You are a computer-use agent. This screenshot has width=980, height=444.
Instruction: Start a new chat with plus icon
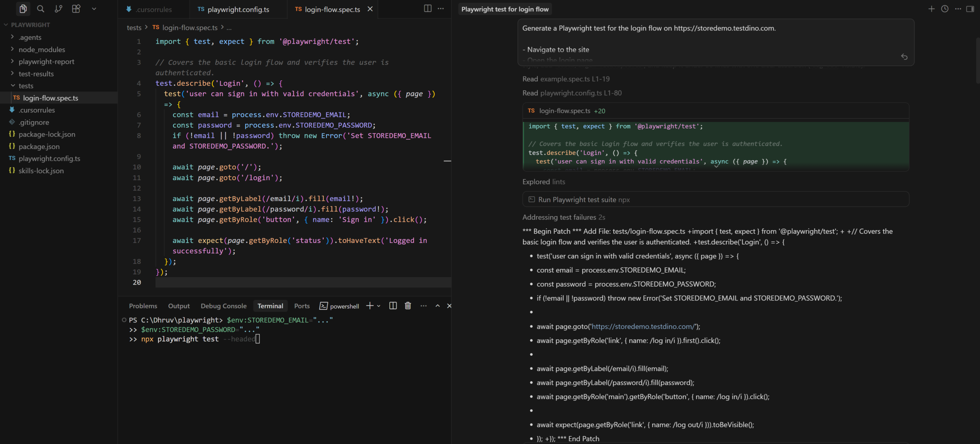tap(931, 9)
